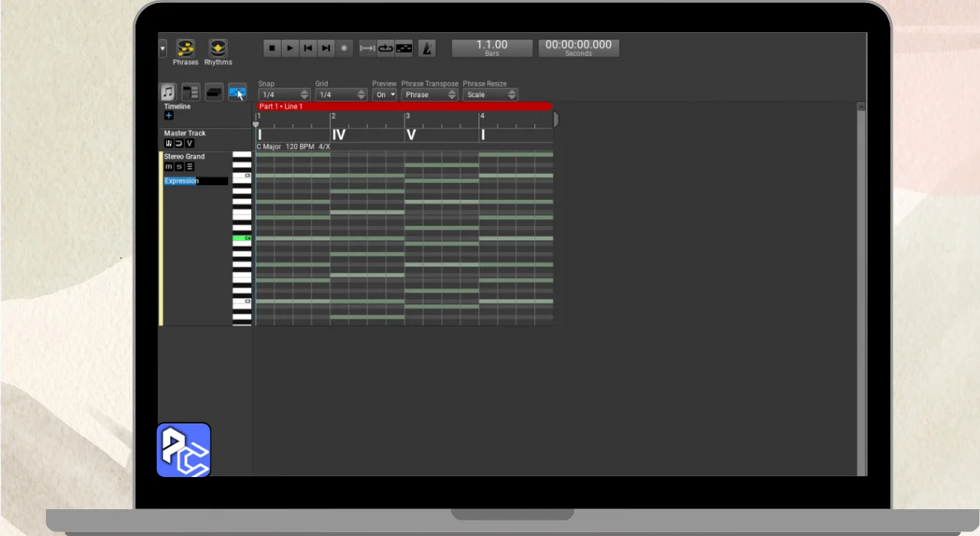Skip to next marker button
The image size is (980, 536).
point(325,48)
